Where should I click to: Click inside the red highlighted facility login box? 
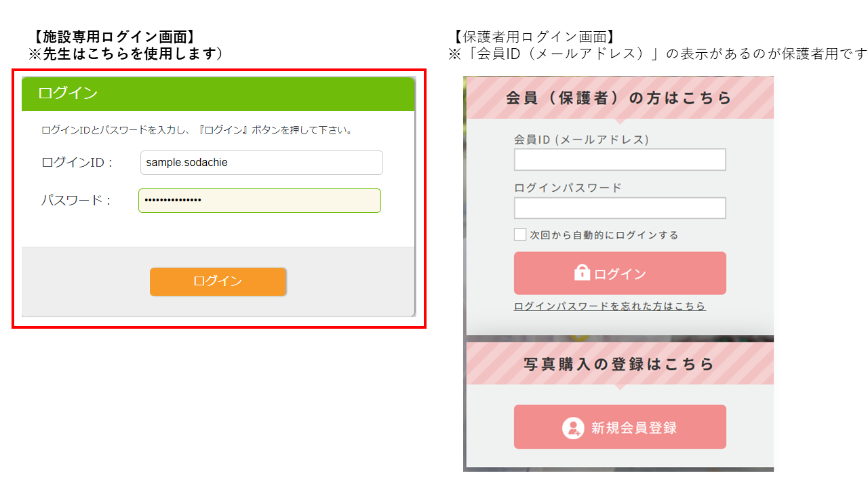click(x=218, y=203)
